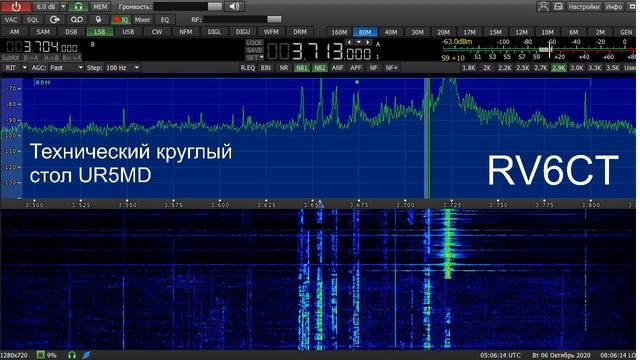
Task: Toggle NB1 noise blanker
Action: tap(302, 68)
